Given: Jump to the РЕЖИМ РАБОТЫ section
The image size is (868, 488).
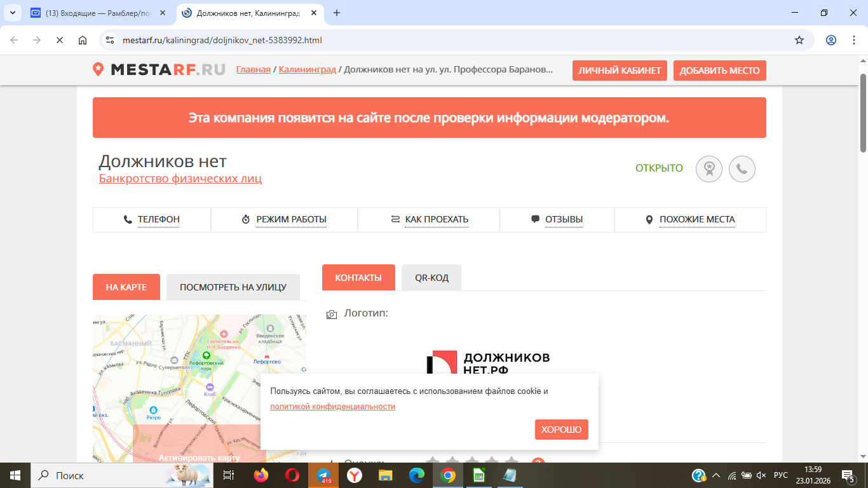Looking at the screenshot, I should 284,220.
